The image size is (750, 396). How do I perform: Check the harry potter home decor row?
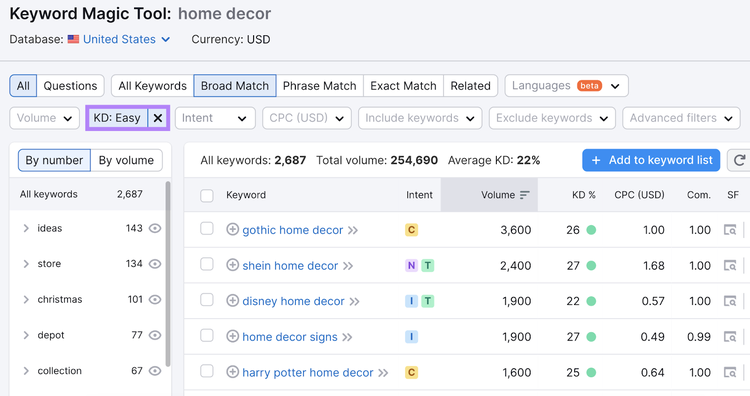(207, 371)
